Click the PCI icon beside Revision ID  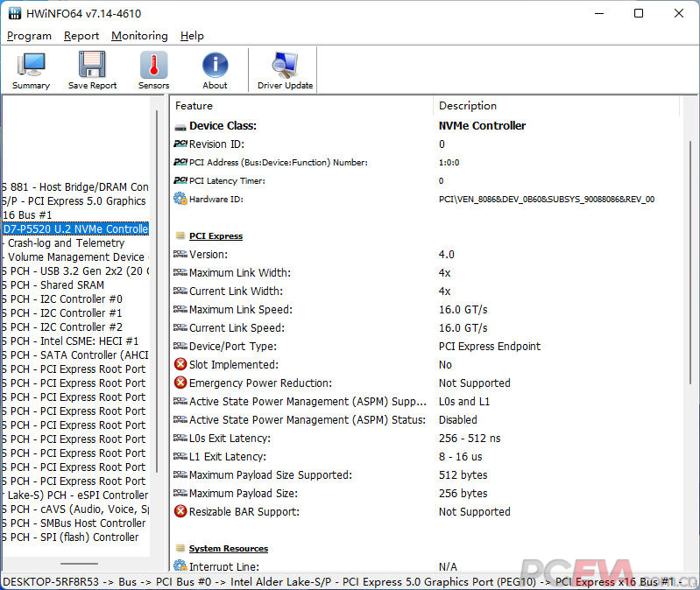tap(180, 144)
